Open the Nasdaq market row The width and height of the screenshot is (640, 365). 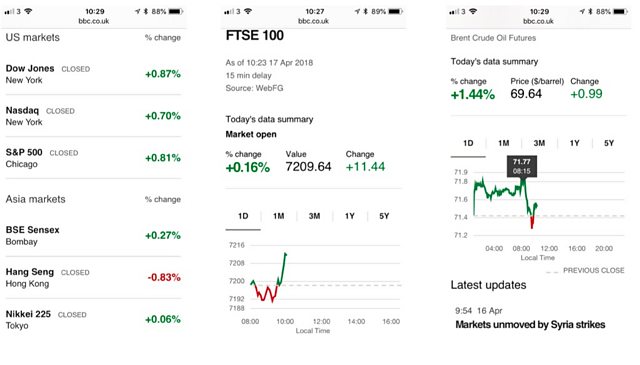pos(93,116)
